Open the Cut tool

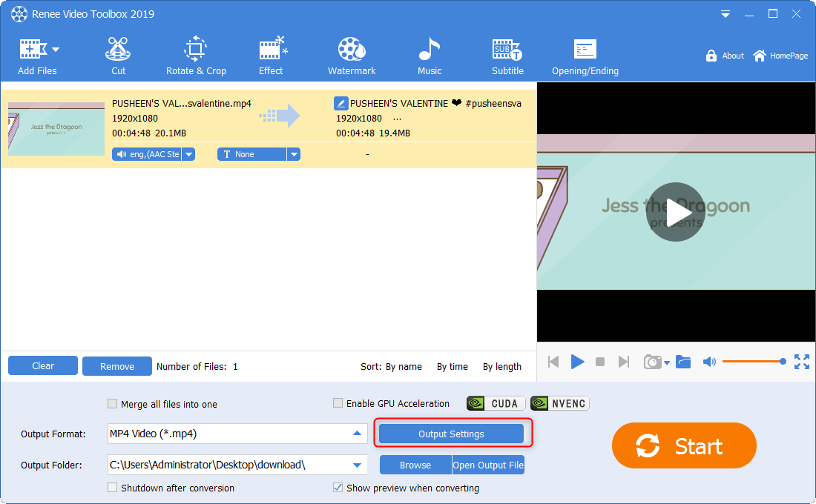click(118, 56)
